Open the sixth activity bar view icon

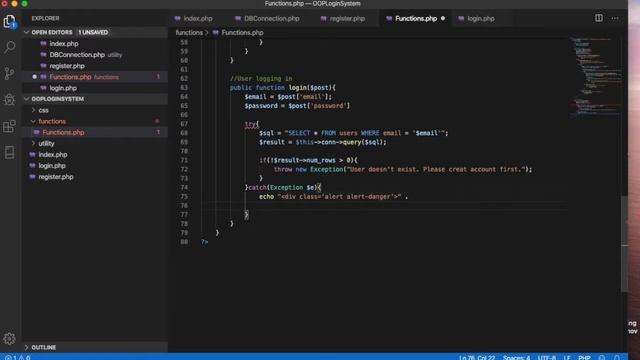point(9,152)
